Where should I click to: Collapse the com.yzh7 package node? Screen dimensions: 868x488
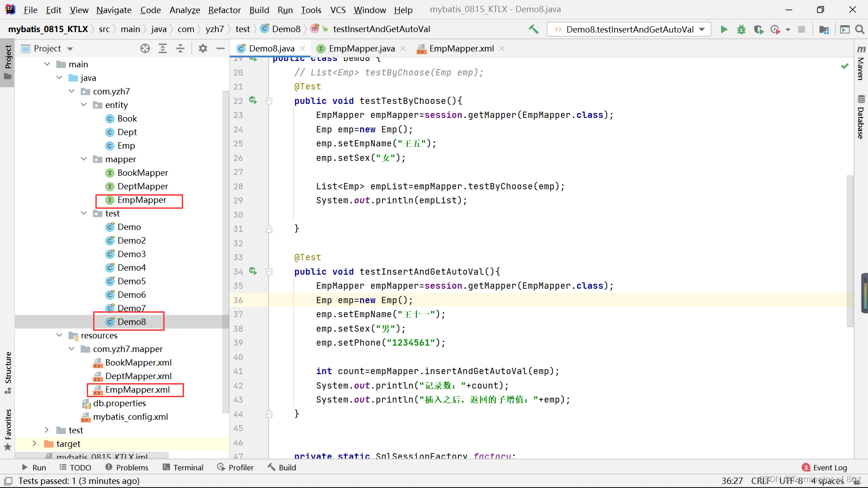(x=71, y=91)
